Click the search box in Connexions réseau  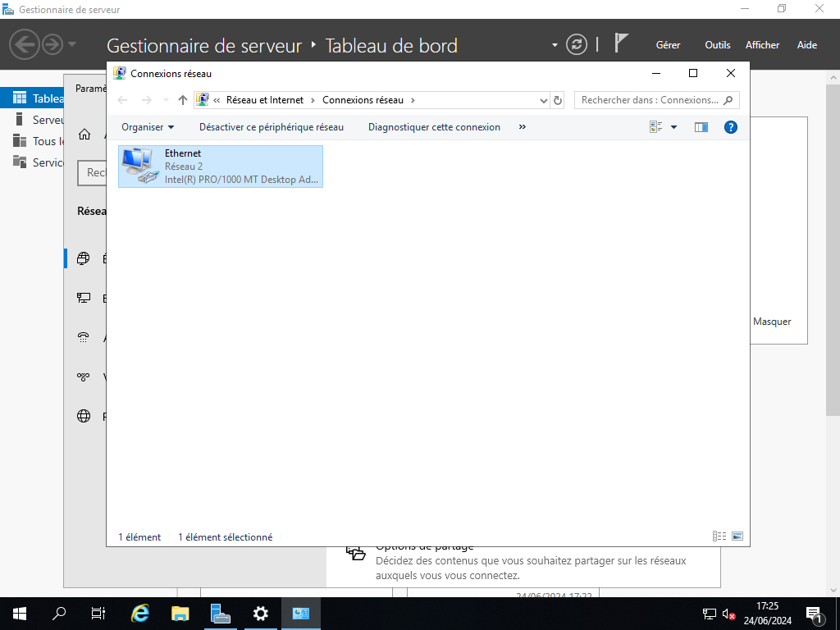[x=650, y=100]
